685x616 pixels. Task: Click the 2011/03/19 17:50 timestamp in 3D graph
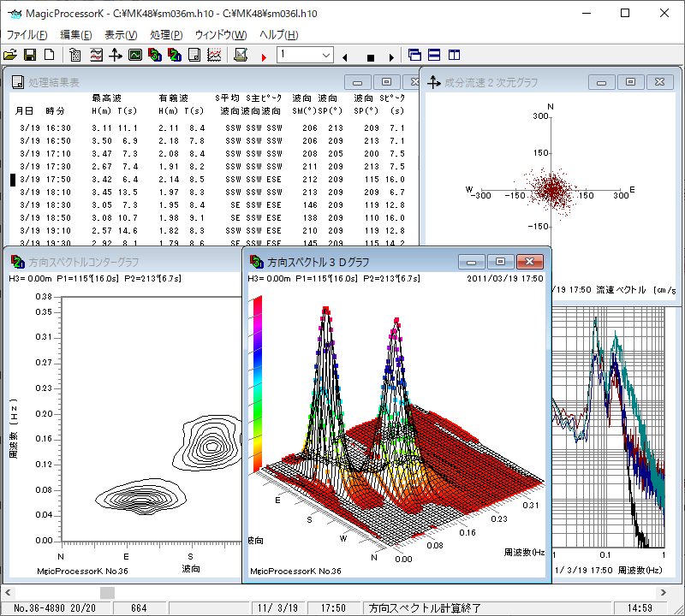point(505,279)
